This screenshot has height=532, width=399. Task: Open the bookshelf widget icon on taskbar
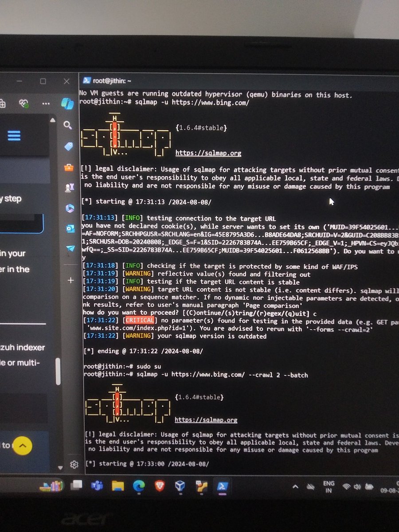tap(51, 486)
